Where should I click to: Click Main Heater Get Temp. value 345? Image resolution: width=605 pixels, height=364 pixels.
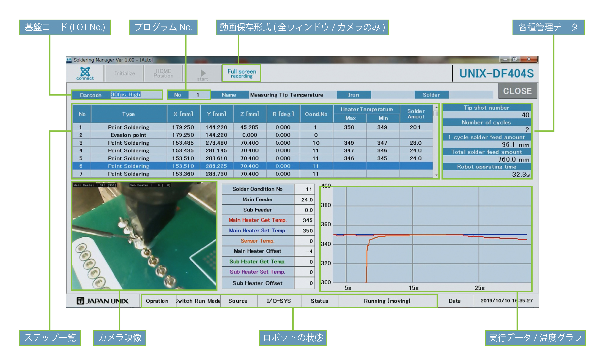pos(305,220)
